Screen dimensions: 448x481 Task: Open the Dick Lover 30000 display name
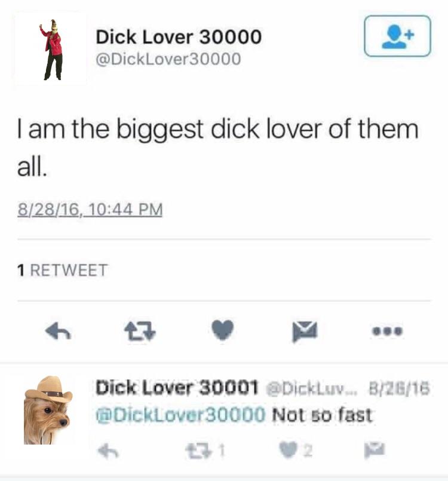(x=179, y=37)
